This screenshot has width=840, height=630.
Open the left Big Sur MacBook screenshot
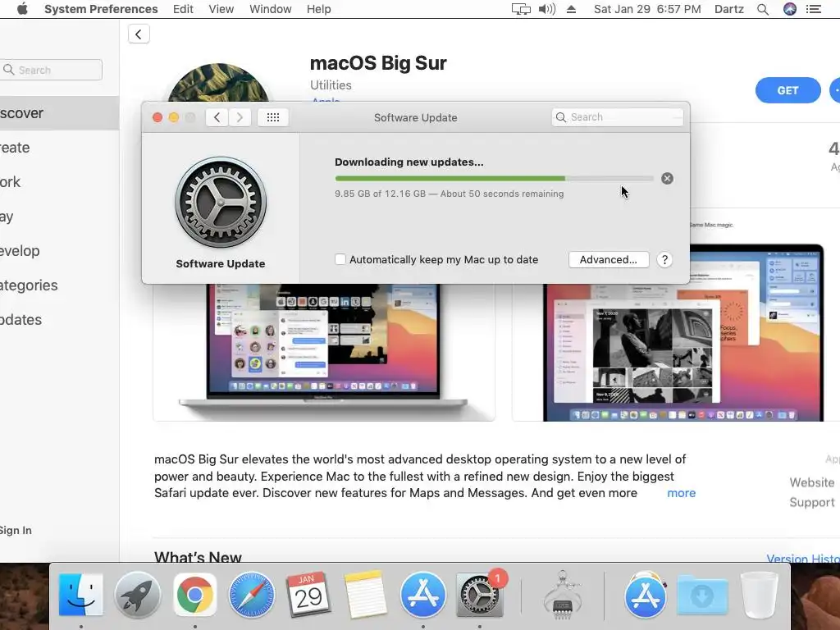tap(323, 352)
